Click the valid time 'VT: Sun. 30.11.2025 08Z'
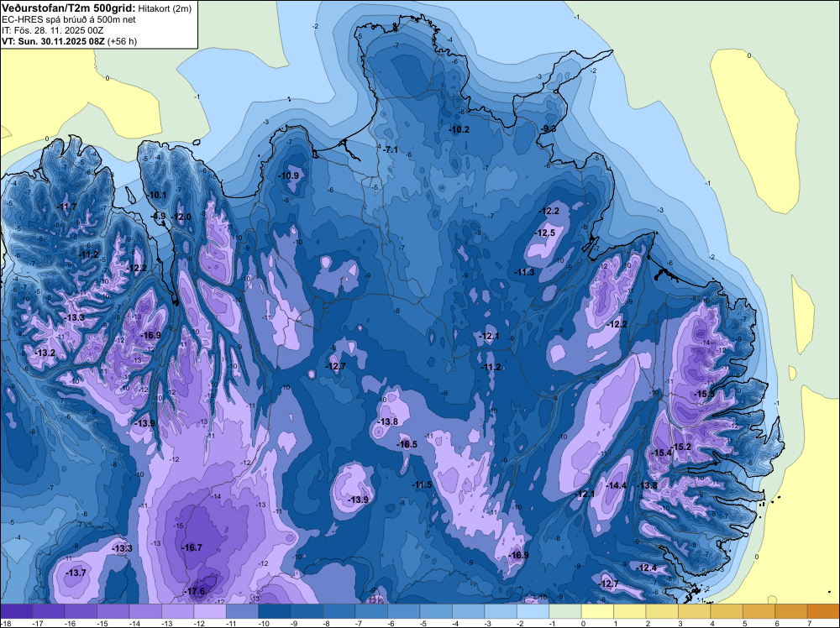 point(54,41)
